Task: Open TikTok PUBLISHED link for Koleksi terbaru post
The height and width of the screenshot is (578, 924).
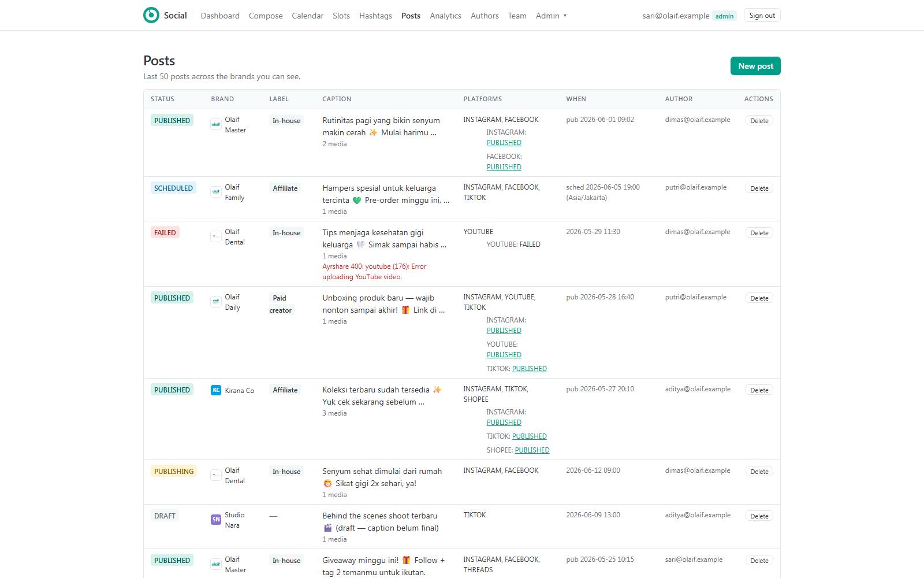Action: pos(529,436)
